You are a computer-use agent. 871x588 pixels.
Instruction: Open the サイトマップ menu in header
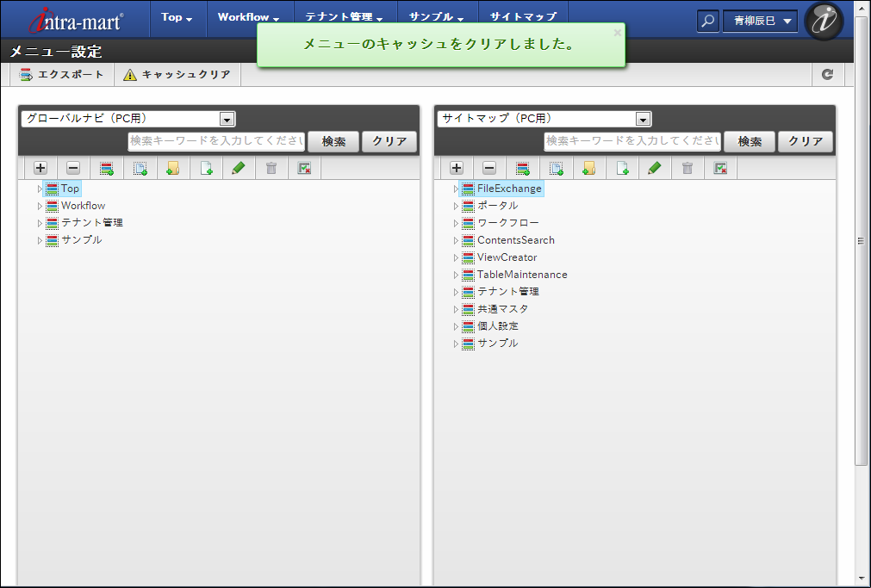point(523,17)
